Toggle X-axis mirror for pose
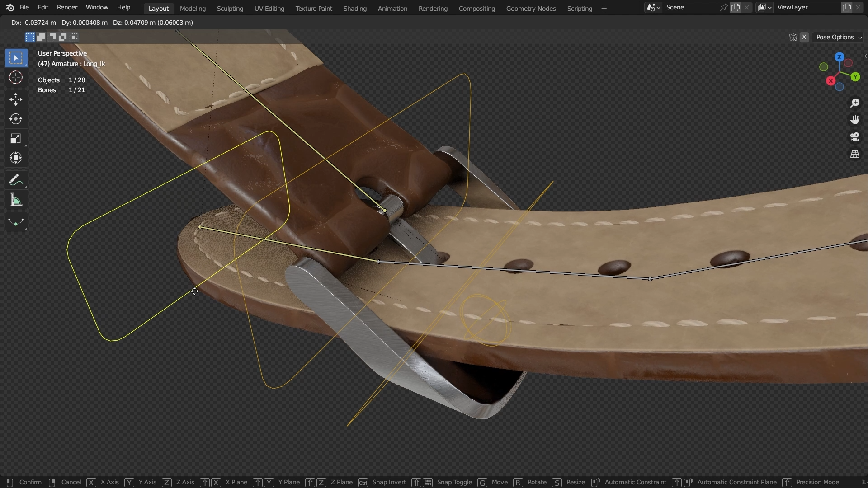The image size is (868, 488). coord(804,37)
